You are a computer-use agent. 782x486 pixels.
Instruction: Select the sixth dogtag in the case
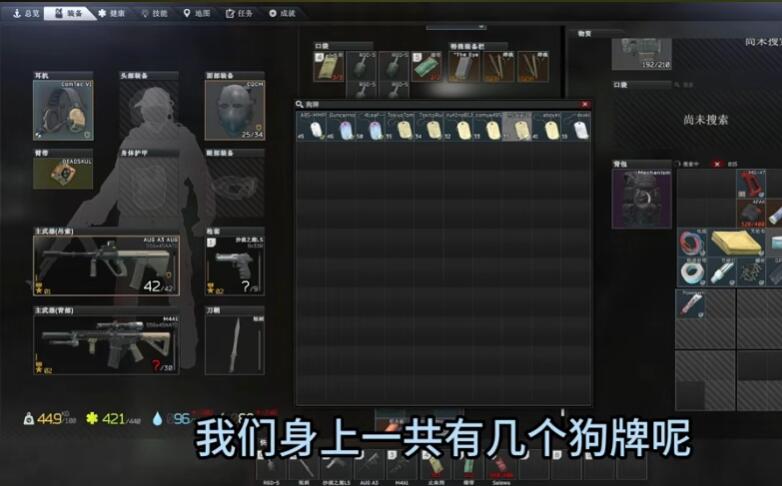[458, 126]
